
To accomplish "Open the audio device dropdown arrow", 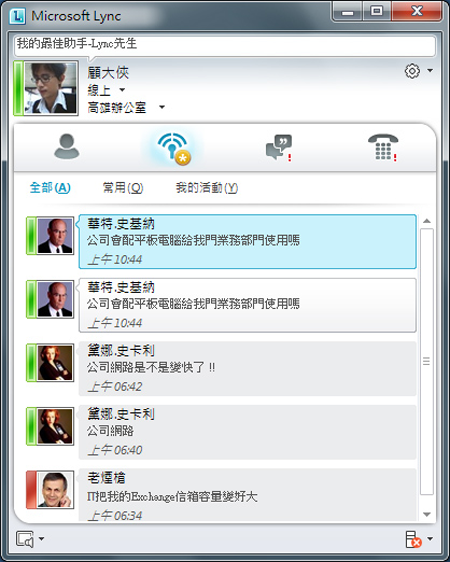I will coord(42,538).
